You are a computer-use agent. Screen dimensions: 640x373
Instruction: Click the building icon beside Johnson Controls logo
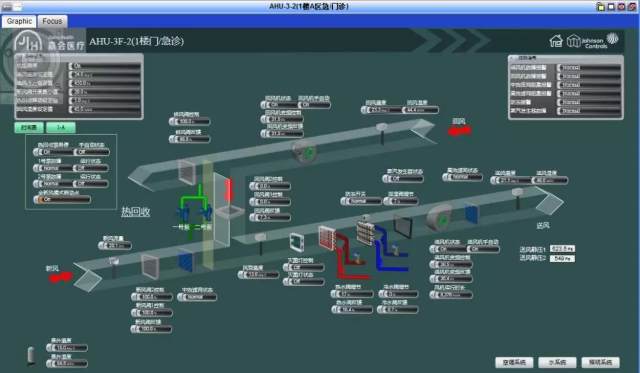click(573, 41)
